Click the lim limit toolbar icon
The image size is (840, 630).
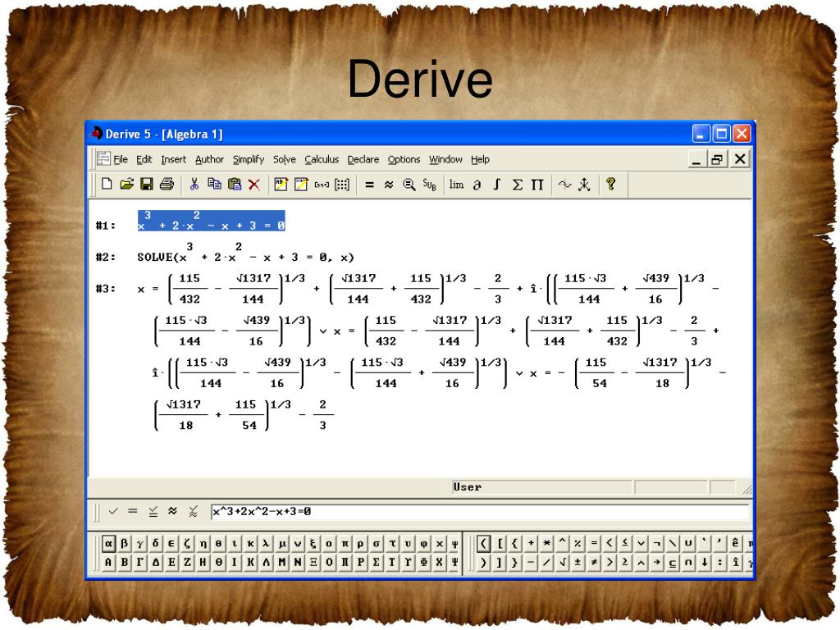tap(456, 185)
